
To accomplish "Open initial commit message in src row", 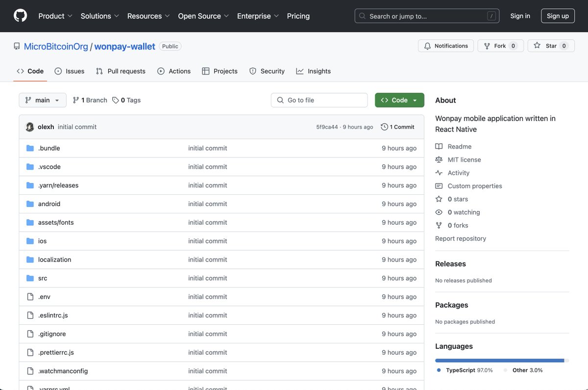I will pyautogui.click(x=208, y=278).
